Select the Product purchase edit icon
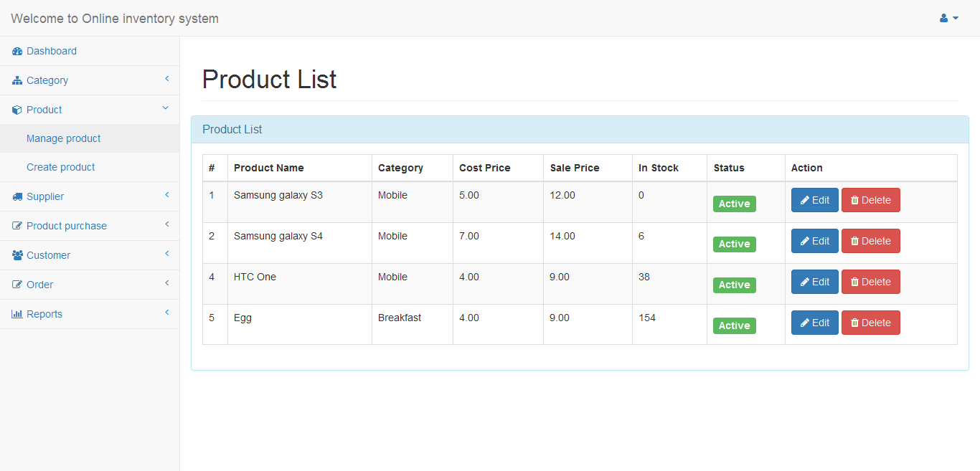Viewport: 980px width, 471px height. click(x=16, y=225)
